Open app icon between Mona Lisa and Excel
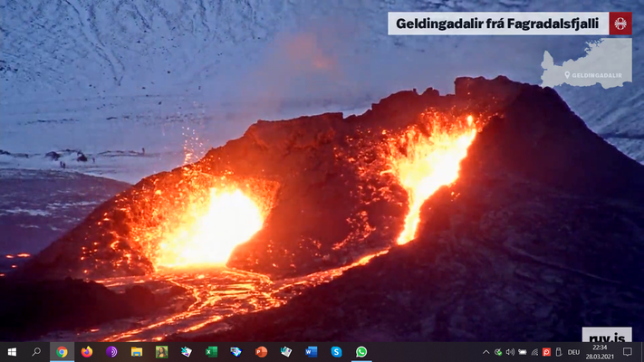The image size is (644, 362). pyautogui.click(x=187, y=352)
